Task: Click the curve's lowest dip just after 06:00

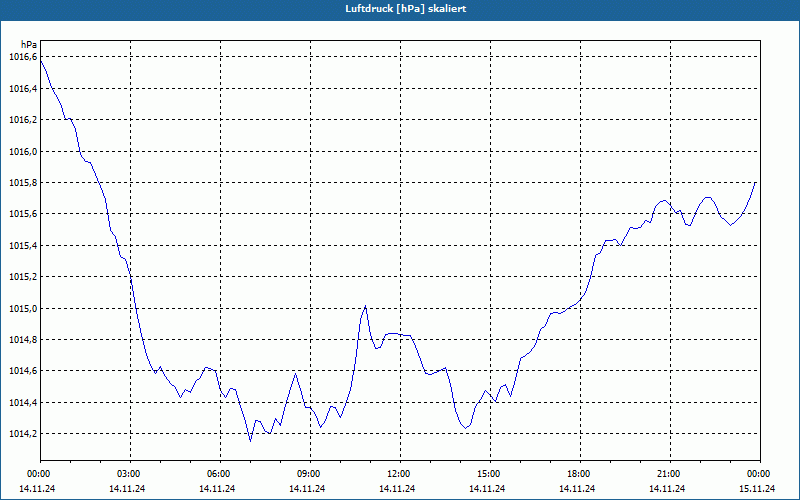Action: pyautogui.click(x=251, y=441)
